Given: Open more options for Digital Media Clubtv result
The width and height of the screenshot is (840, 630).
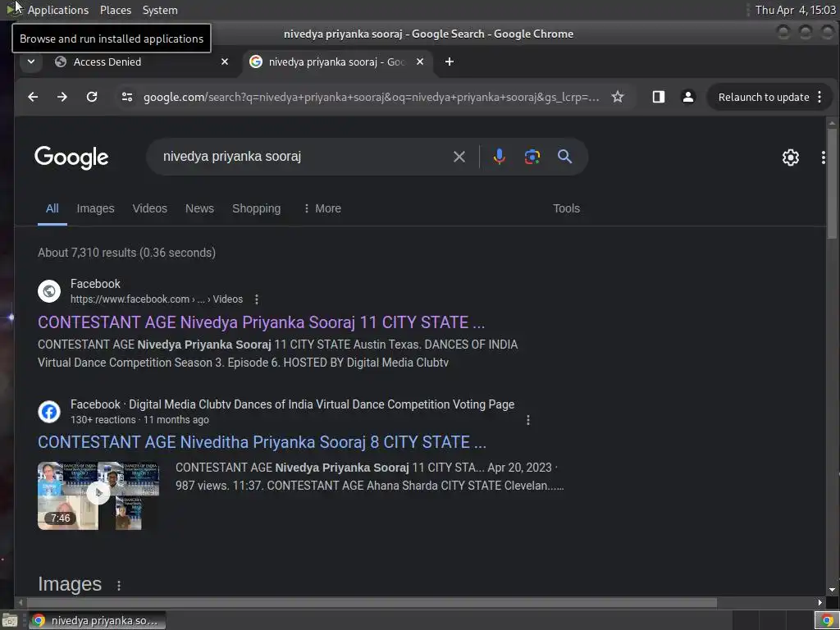Looking at the screenshot, I should coord(527,420).
